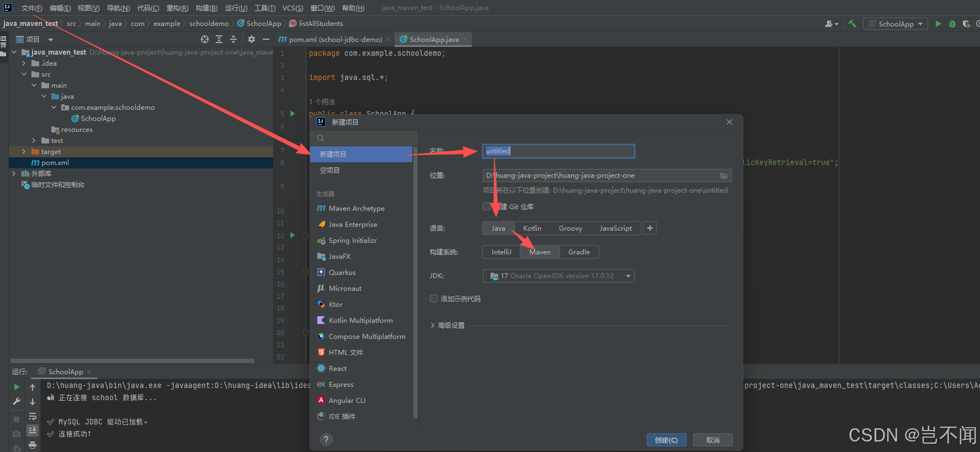Open project panel settings gear
Viewport: 980px width, 452px height.
252,39
